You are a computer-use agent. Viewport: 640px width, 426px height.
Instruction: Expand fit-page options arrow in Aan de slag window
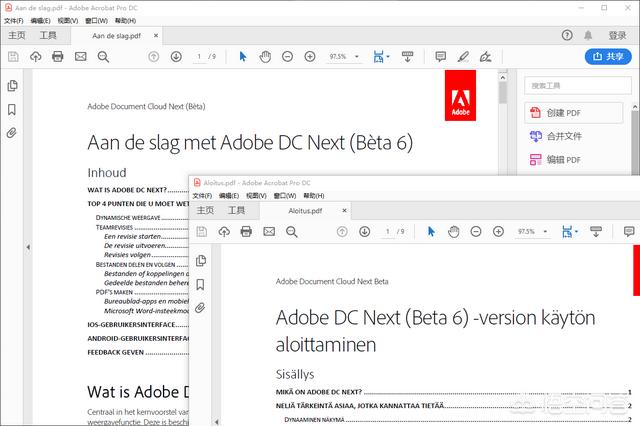click(388, 57)
